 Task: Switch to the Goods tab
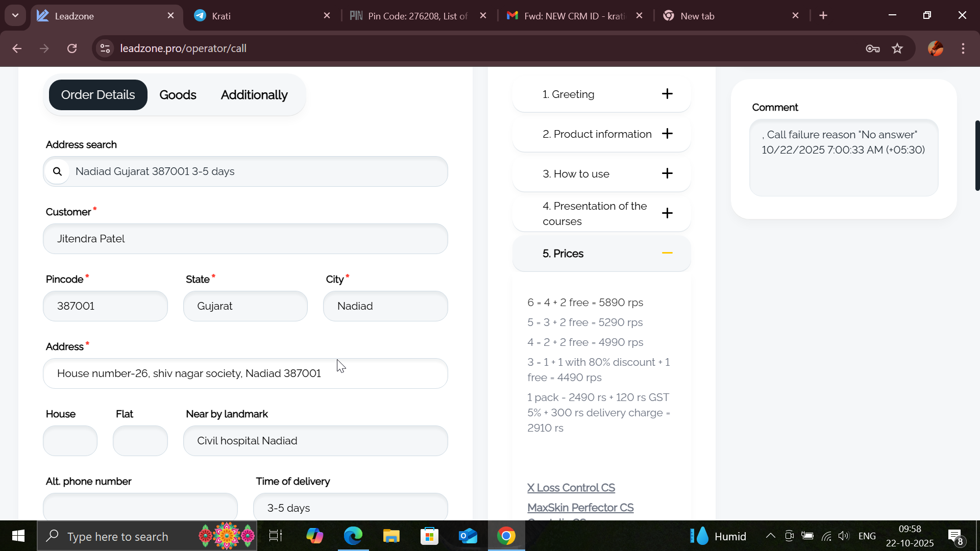(178, 95)
